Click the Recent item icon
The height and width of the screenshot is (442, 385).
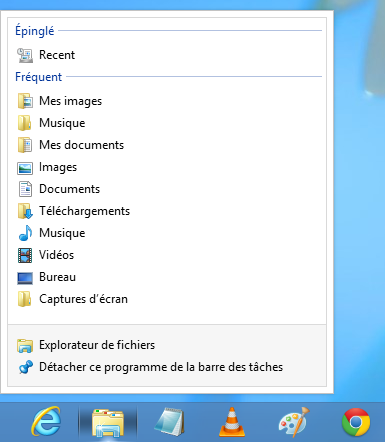pos(25,55)
